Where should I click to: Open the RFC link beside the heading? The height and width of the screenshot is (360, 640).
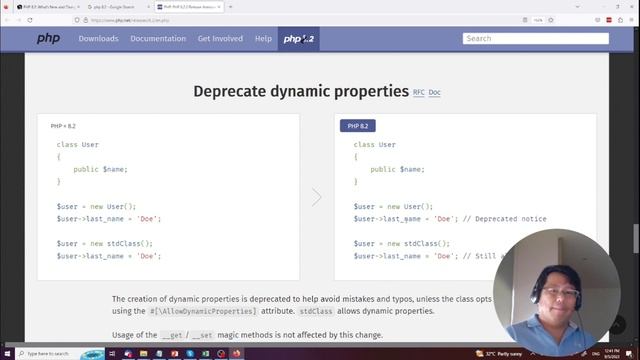(418, 92)
